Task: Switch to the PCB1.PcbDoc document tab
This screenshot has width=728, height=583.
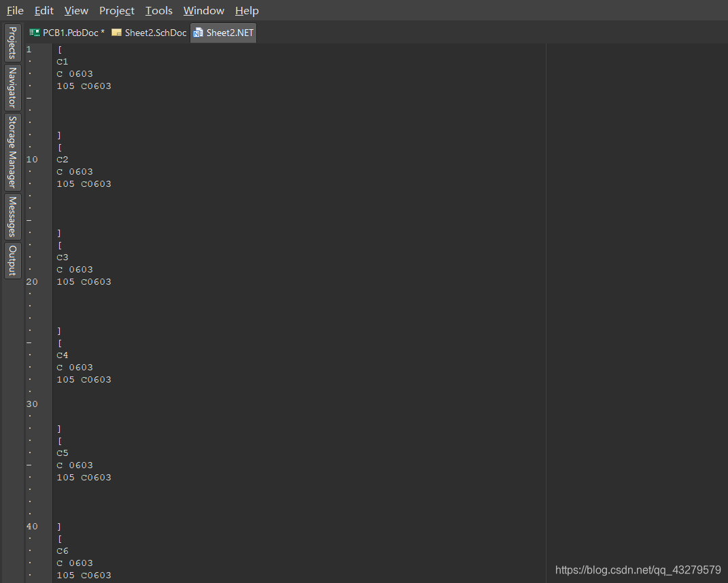Action: (x=73, y=33)
